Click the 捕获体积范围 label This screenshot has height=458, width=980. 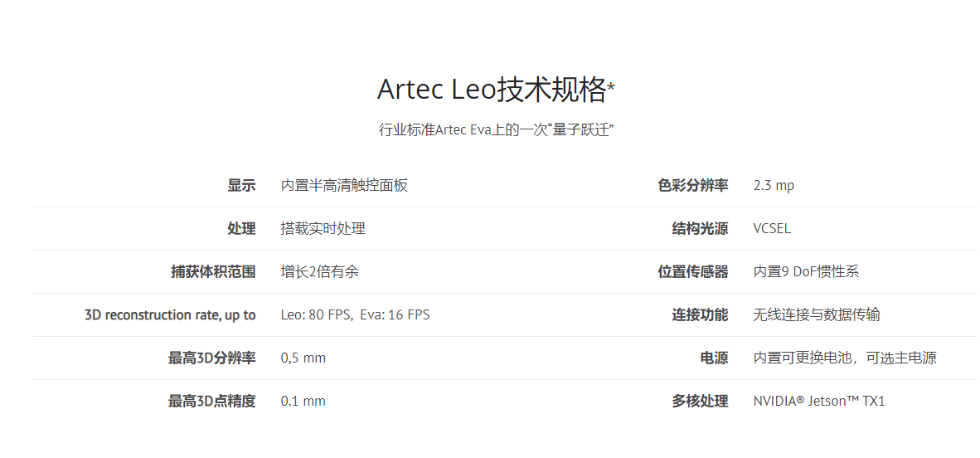pos(213,271)
